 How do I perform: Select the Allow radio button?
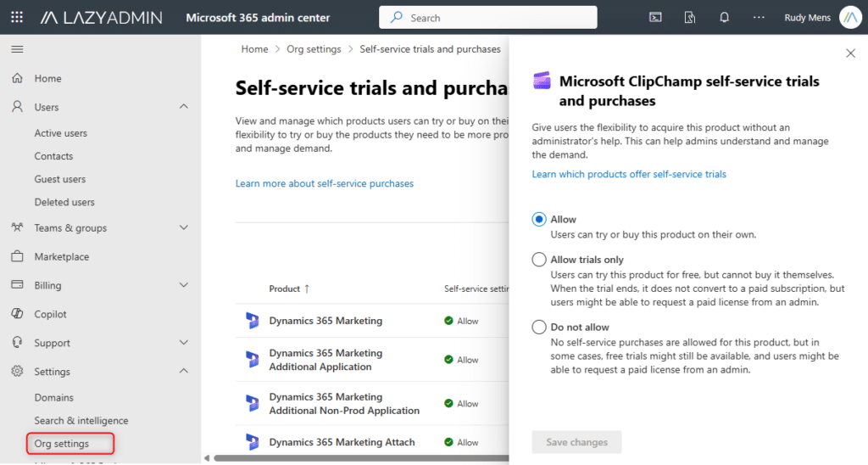(538, 220)
